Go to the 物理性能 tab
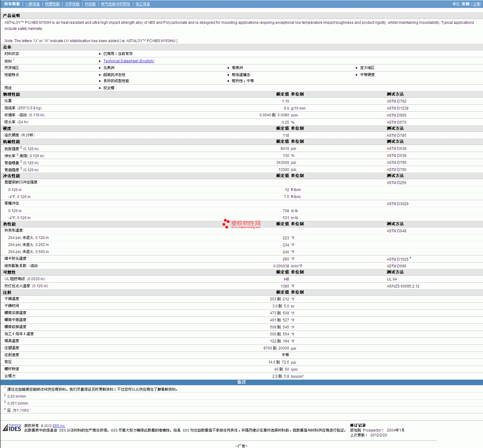 [x=53, y=4]
